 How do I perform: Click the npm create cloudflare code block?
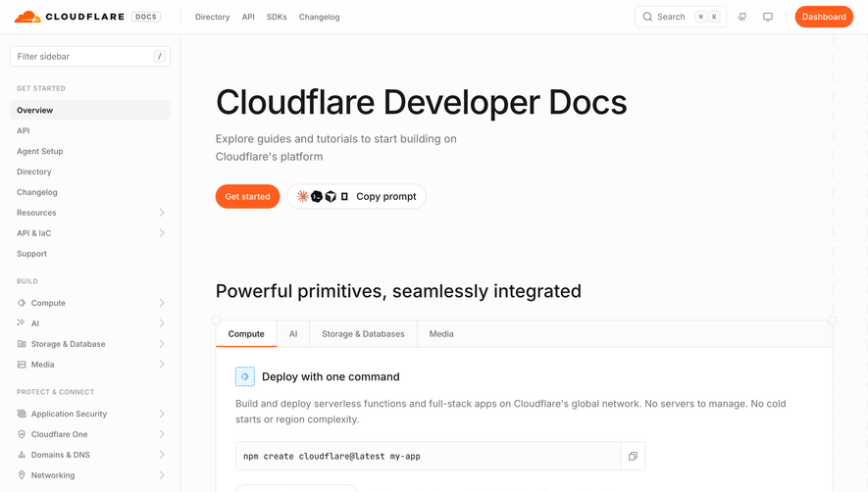428,456
